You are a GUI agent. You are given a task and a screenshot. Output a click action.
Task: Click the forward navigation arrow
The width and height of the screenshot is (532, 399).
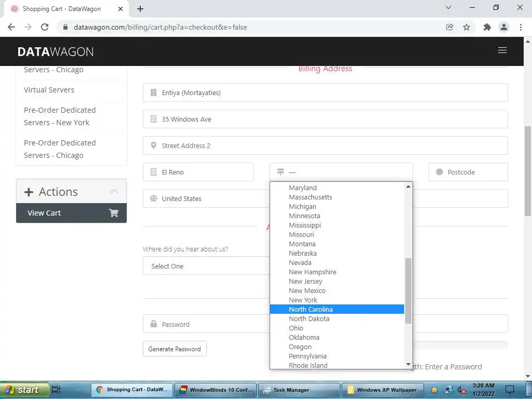click(28, 27)
